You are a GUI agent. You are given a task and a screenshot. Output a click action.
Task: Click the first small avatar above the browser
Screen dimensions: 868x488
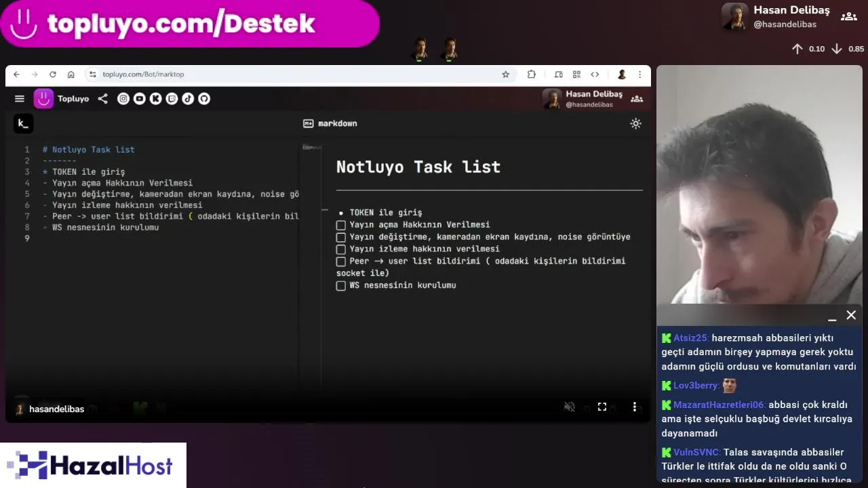coord(420,49)
